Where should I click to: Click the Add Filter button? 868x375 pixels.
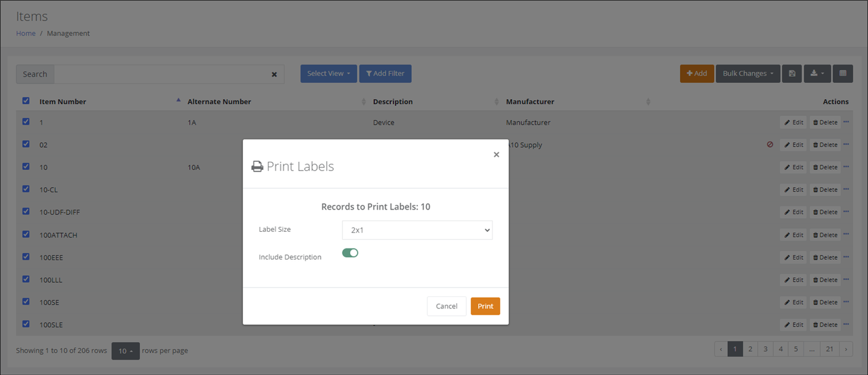(x=385, y=74)
